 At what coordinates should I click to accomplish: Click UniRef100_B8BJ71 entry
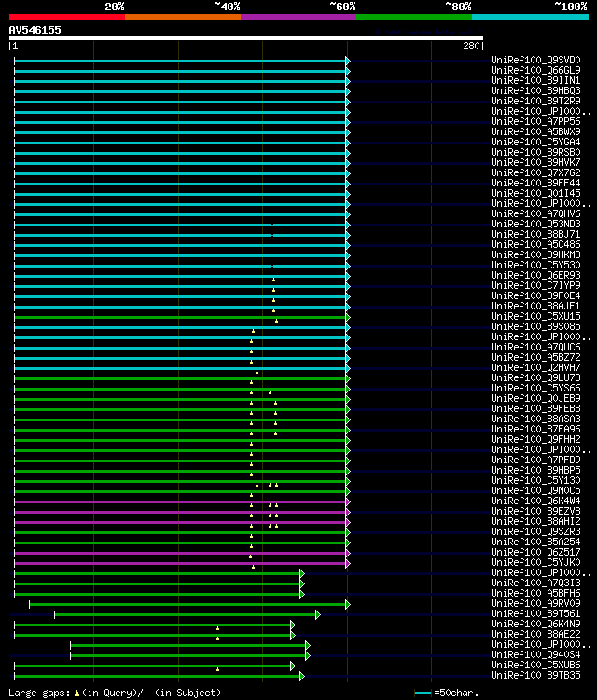[x=535, y=234]
